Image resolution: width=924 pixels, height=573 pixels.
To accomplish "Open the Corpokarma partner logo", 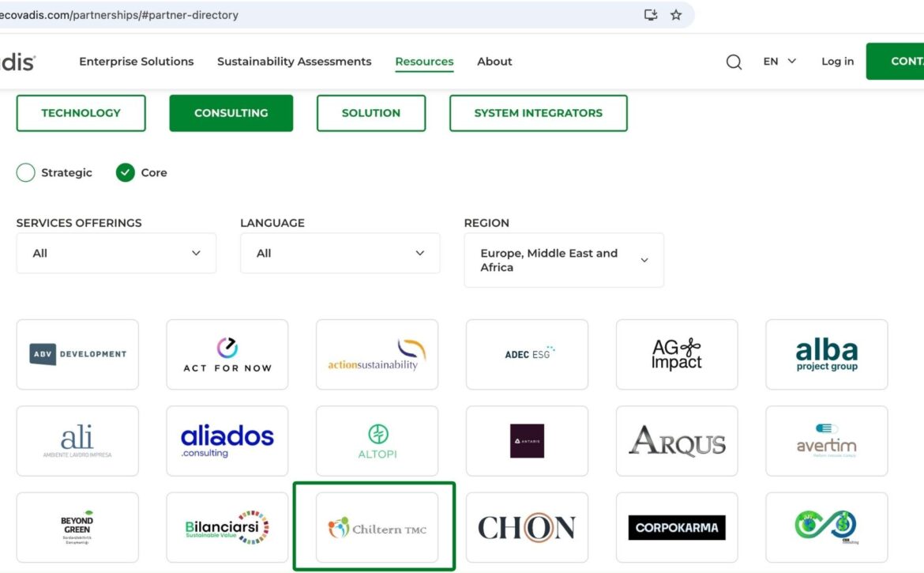I will [677, 527].
